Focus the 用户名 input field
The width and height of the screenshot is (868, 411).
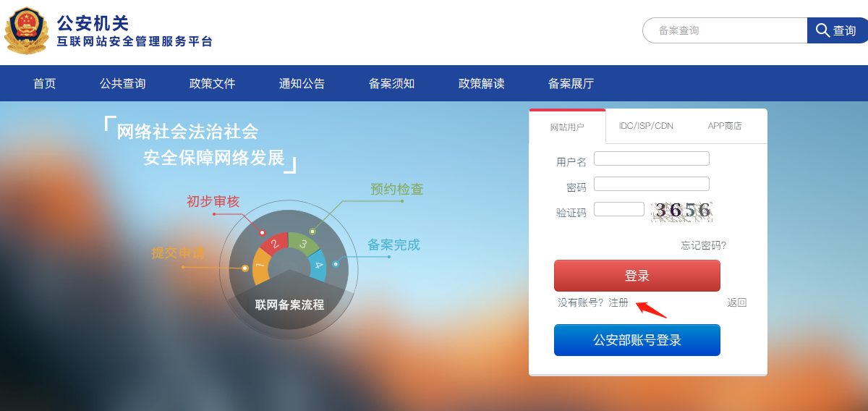652,158
